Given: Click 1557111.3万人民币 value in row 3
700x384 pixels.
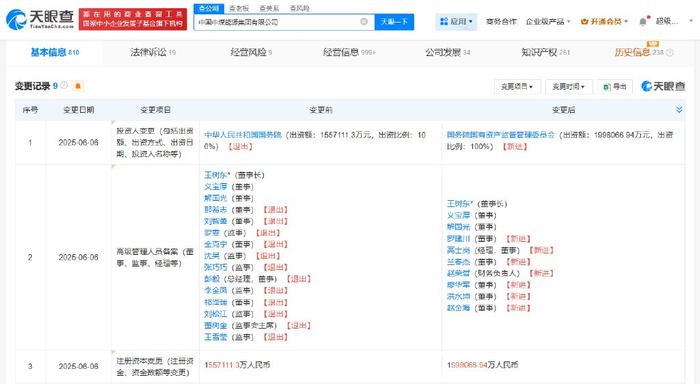Looking at the screenshot, I should coord(237,365).
